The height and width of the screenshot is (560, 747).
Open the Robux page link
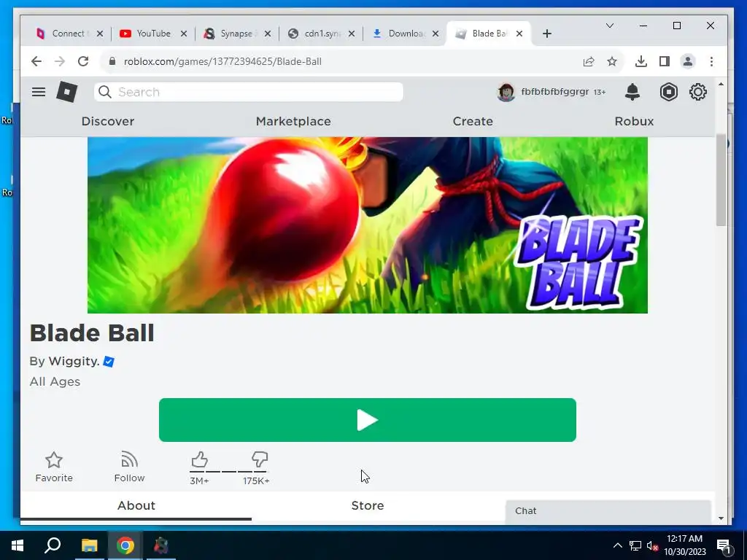coord(634,121)
